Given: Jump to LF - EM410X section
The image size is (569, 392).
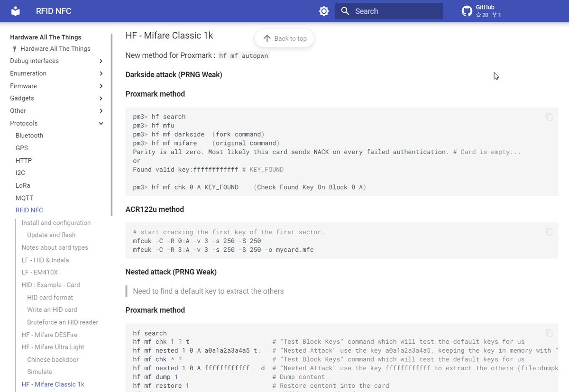Looking at the screenshot, I should [39, 273].
